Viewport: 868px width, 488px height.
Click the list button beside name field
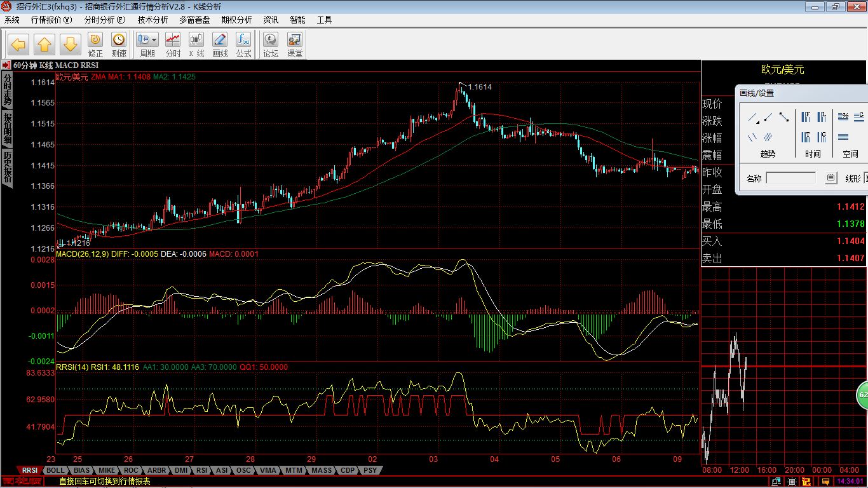click(831, 178)
